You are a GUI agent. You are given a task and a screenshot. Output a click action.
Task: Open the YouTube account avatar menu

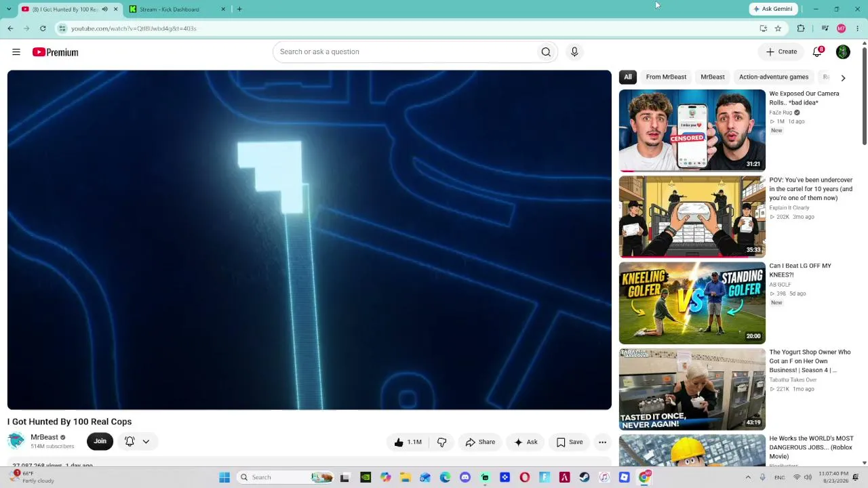843,52
